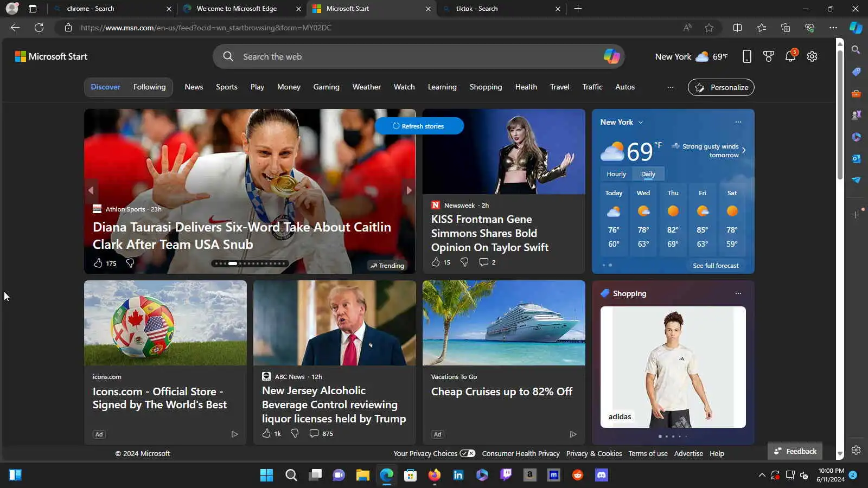Screen dimensions: 868x488
Task: Open Microsoft Start settings gear
Action: tap(812, 56)
